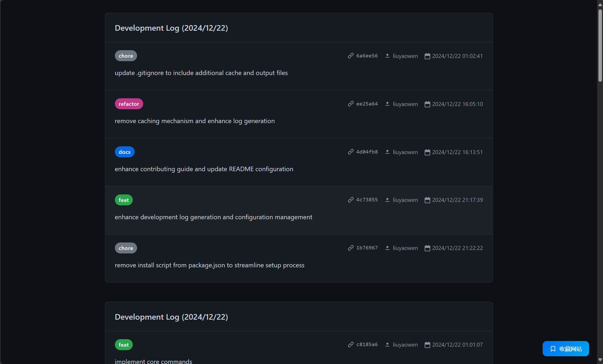This screenshot has width=603, height=364.
Task: Click the chore badge on commit 1b76967
Action: (x=126, y=248)
